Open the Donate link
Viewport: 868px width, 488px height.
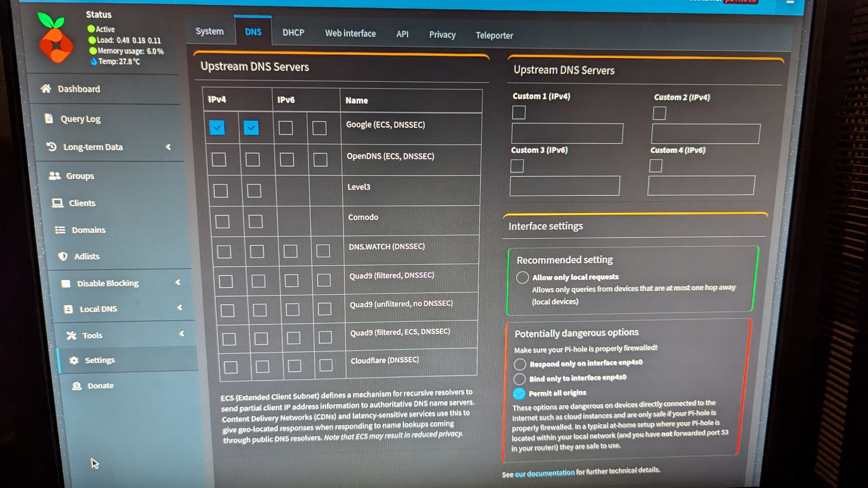[100, 385]
